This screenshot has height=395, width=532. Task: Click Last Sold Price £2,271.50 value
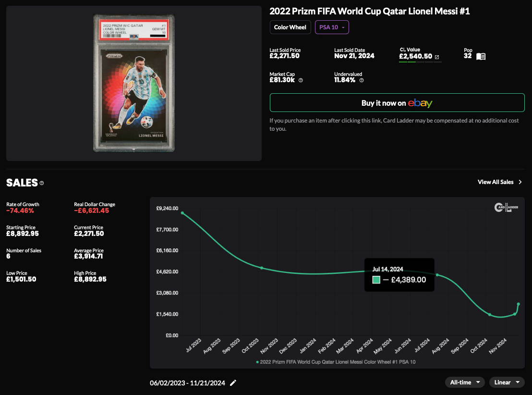pos(284,56)
